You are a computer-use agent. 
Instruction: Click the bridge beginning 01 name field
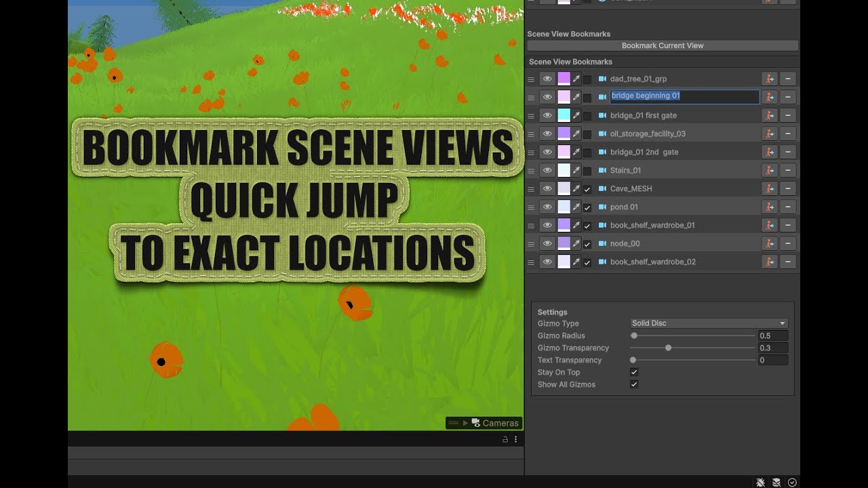684,96
